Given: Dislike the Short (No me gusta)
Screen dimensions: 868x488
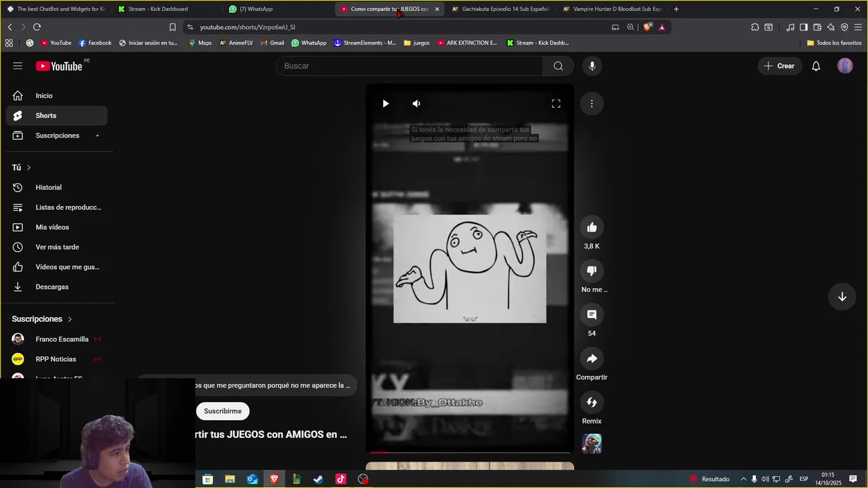Looking at the screenshot, I should (x=592, y=271).
